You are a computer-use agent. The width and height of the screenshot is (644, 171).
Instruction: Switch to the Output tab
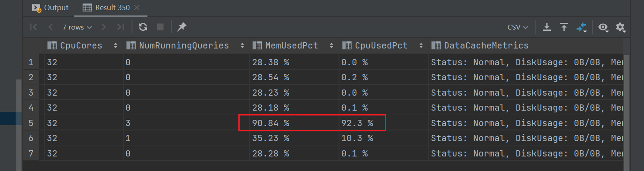51,7
